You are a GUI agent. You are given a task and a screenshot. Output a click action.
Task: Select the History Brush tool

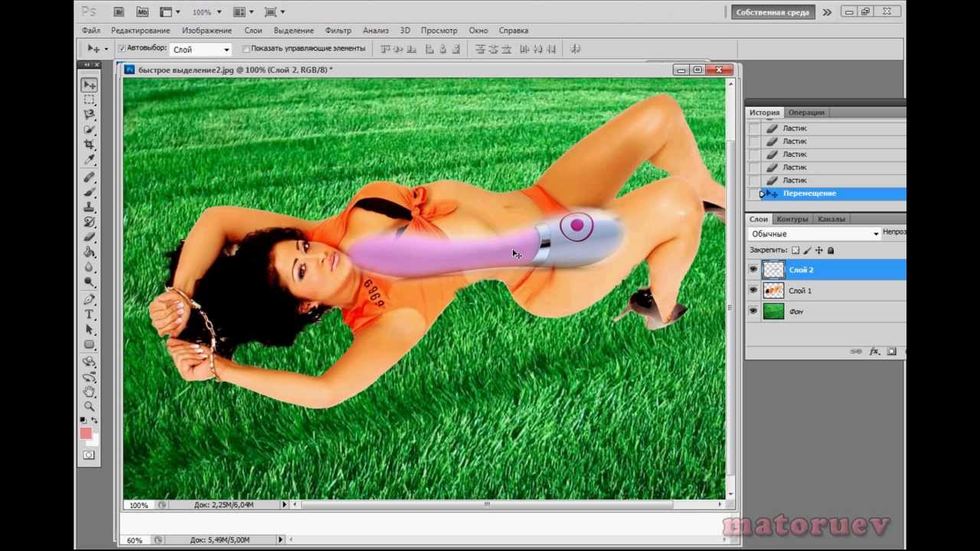click(x=90, y=223)
